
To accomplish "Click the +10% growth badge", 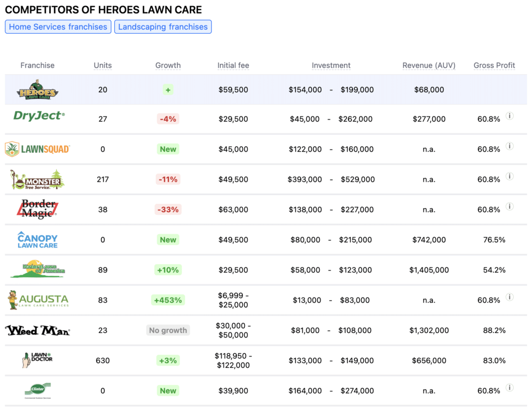I will coord(168,270).
